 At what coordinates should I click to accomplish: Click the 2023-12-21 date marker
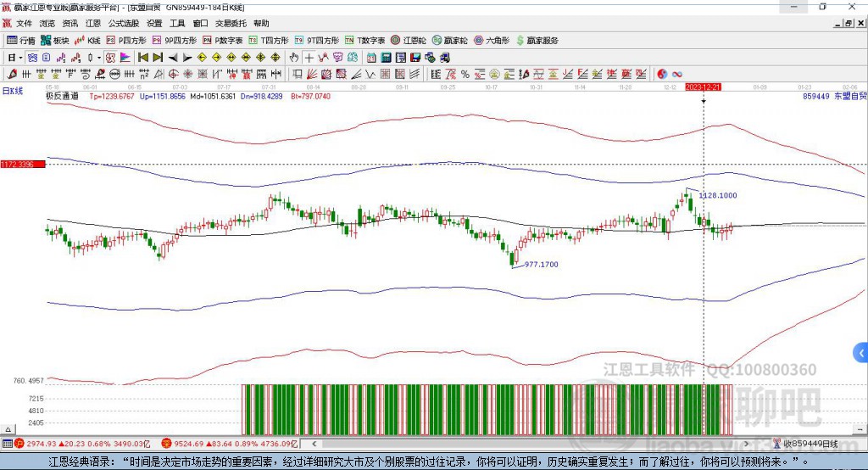coord(704,87)
